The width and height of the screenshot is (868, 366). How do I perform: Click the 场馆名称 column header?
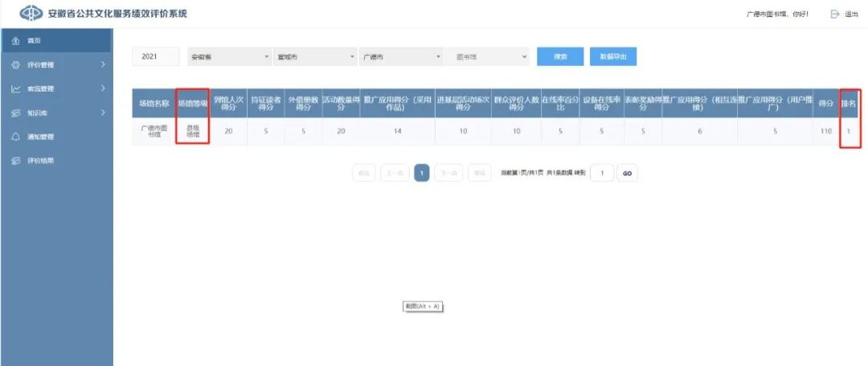154,104
